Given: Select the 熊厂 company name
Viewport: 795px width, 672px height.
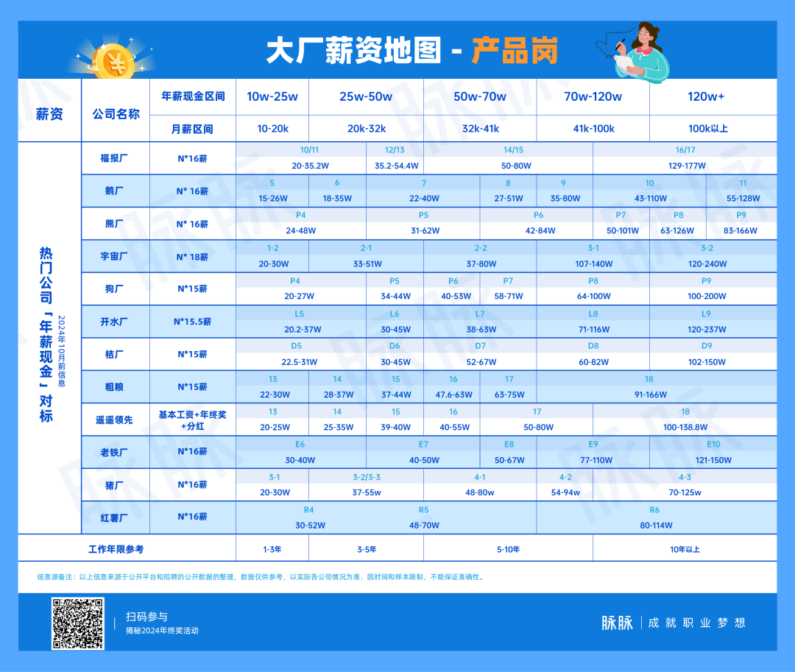Looking at the screenshot, I should 113,224.
